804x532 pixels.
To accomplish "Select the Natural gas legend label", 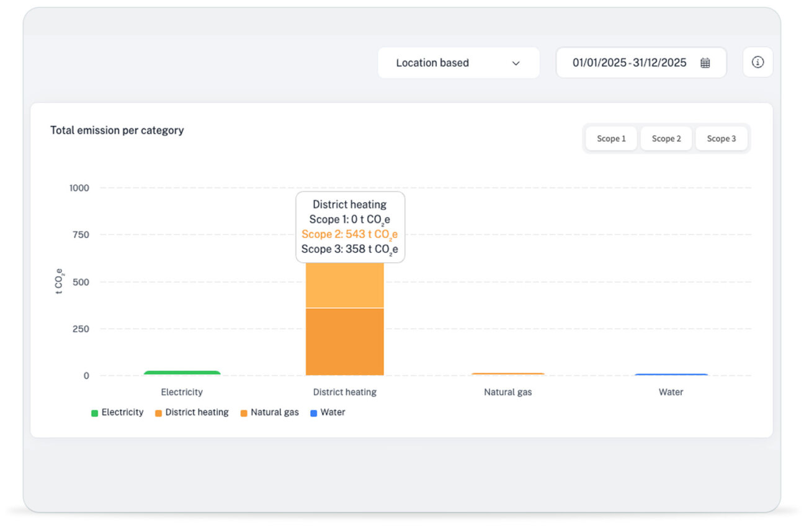I will pos(275,412).
